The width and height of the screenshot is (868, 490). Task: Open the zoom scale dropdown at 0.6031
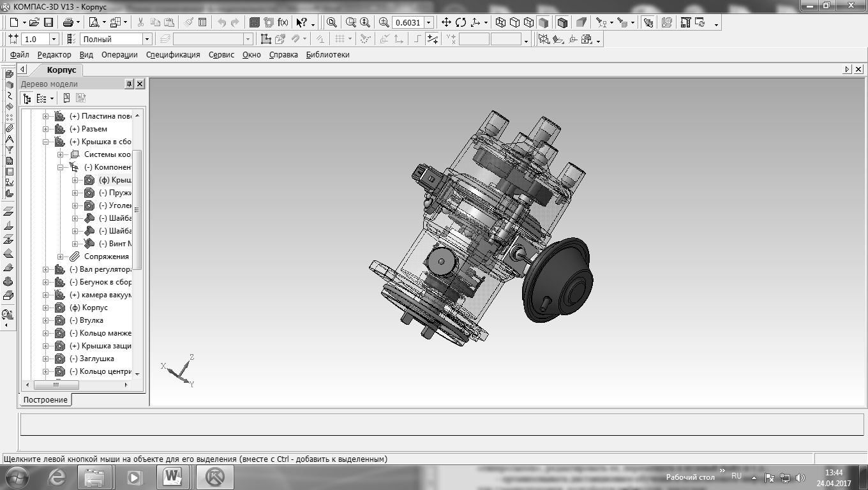428,22
